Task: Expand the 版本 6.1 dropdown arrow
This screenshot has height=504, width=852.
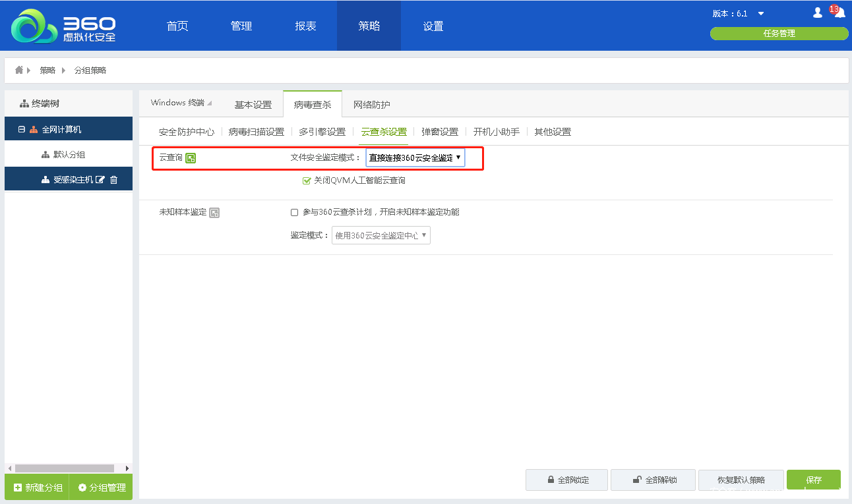Action: pyautogui.click(x=761, y=14)
